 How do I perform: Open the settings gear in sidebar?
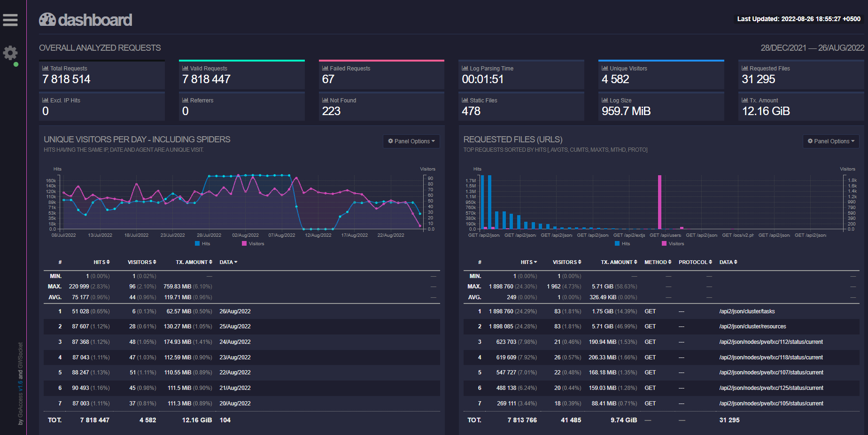point(10,53)
